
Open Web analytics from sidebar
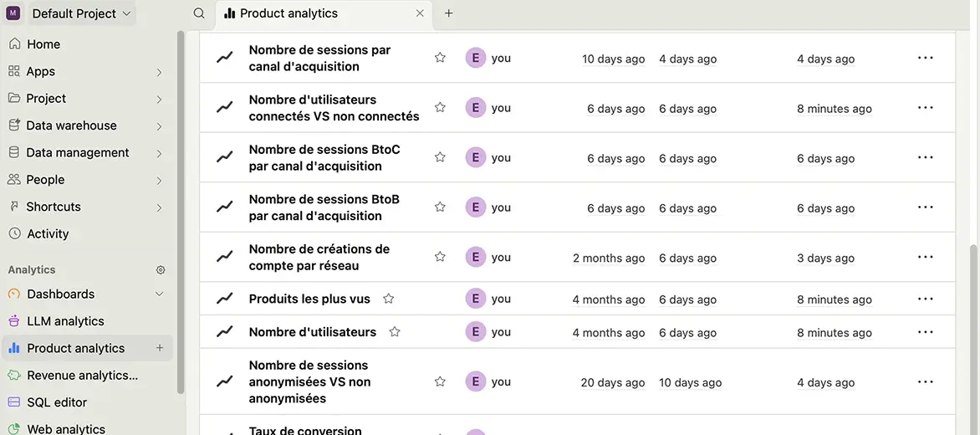pos(66,428)
